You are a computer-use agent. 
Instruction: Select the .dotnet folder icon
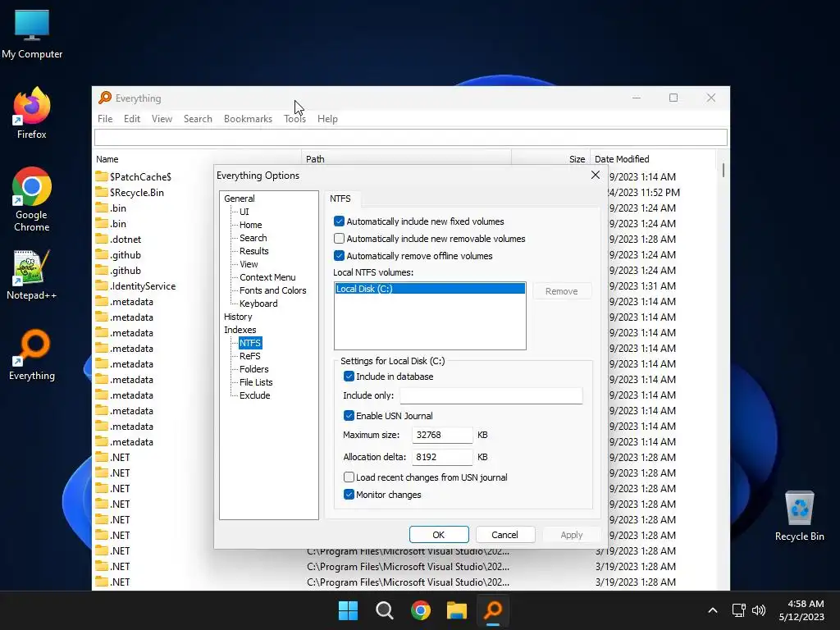pos(102,239)
